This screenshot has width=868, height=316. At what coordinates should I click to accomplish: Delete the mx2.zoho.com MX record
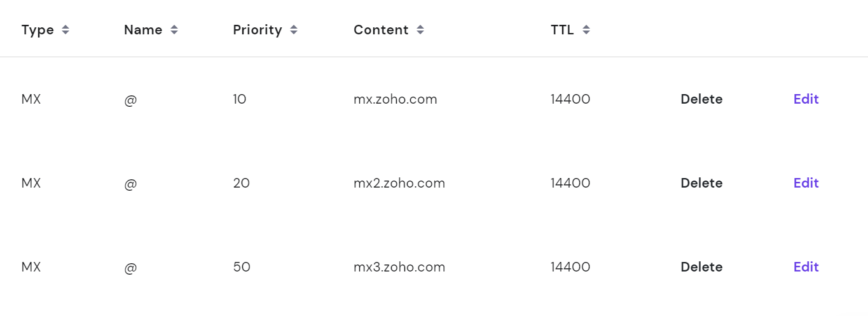point(701,183)
